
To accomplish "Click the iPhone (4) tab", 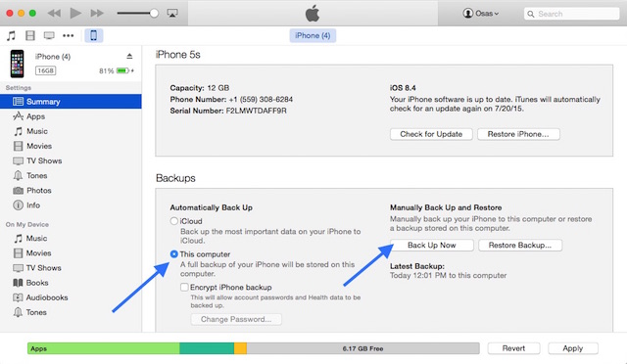I will [313, 35].
